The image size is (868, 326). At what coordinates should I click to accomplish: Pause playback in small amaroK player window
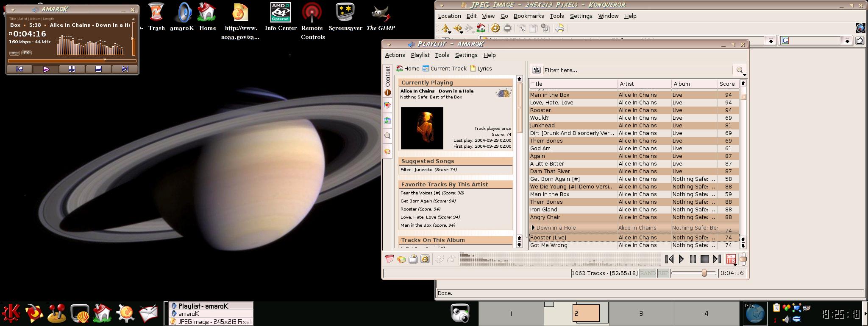click(x=72, y=69)
